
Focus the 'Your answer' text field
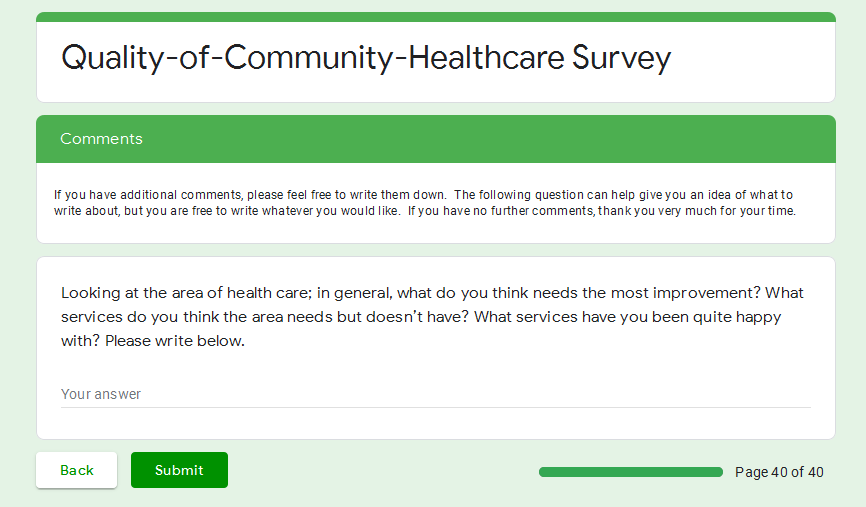(435, 394)
